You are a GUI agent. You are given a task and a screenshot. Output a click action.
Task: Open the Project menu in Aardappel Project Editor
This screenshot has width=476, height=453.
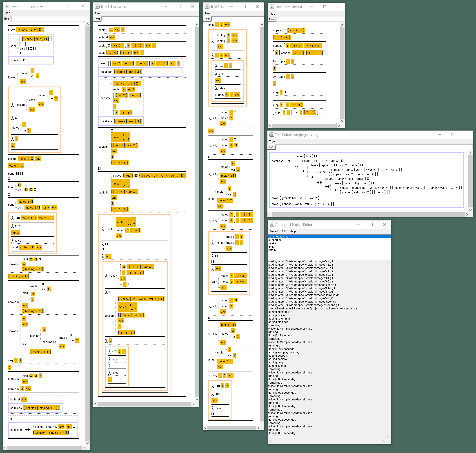tap(274, 231)
